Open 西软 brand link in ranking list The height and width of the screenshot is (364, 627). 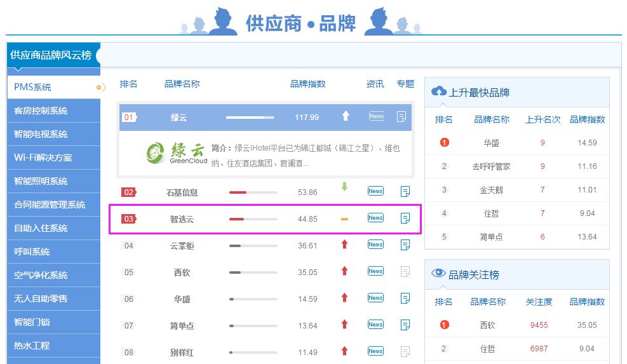182,273
